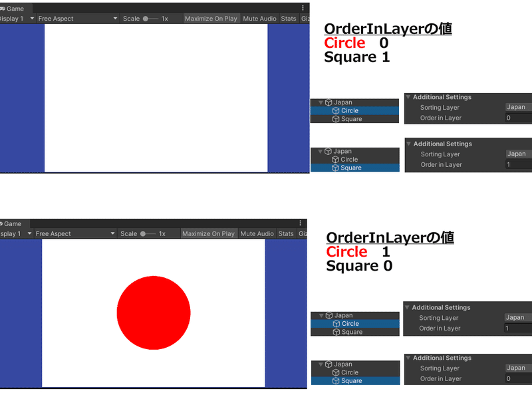Red-circle example: Japan row above highlighted Square
532x399 pixels.
[x=355, y=364]
